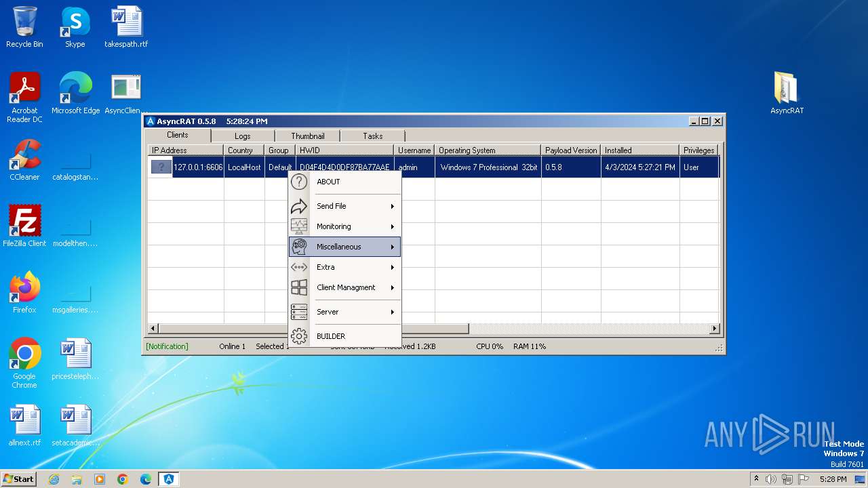Viewport: 868px width, 488px height.
Task: Sort by Username column header
Action: [x=414, y=150]
